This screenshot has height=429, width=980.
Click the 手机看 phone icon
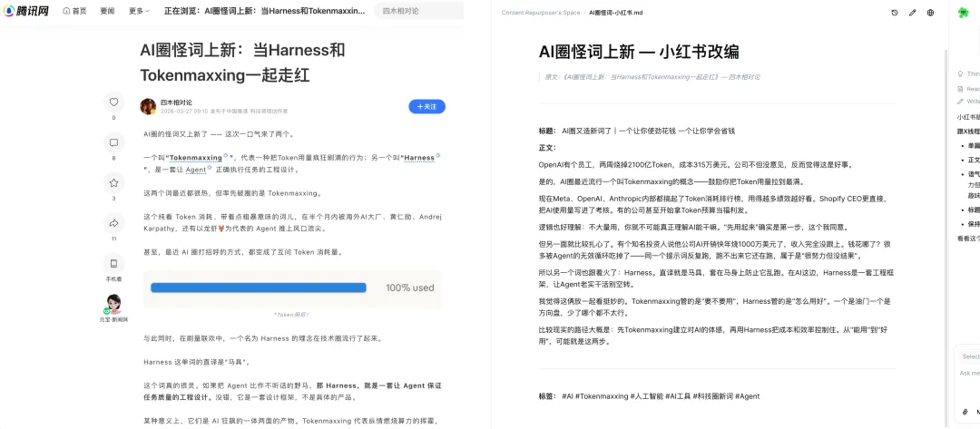113,263
